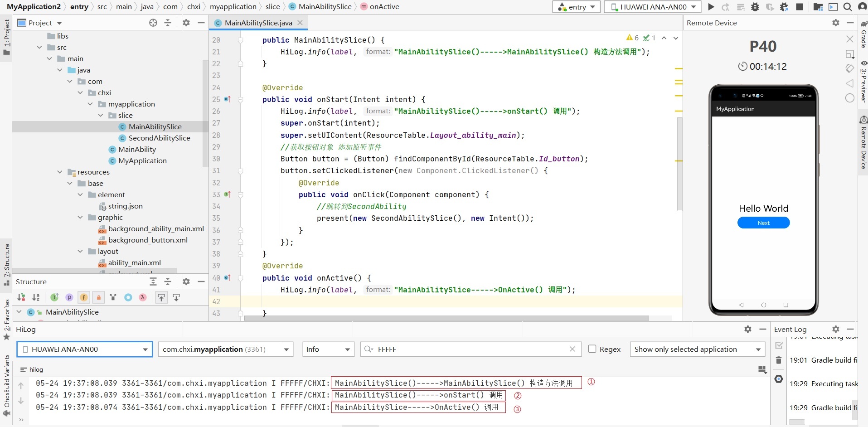
Task: Click the FFFFF log search field
Action: (470, 349)
